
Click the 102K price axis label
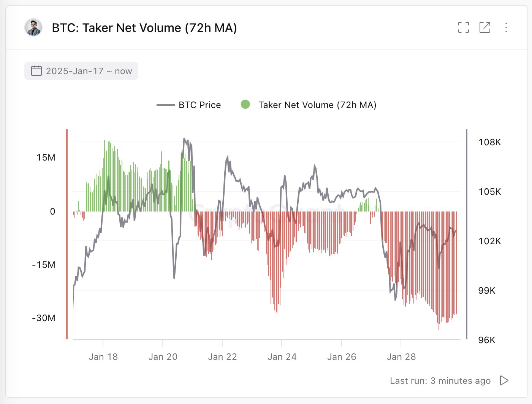click(490, 241)
